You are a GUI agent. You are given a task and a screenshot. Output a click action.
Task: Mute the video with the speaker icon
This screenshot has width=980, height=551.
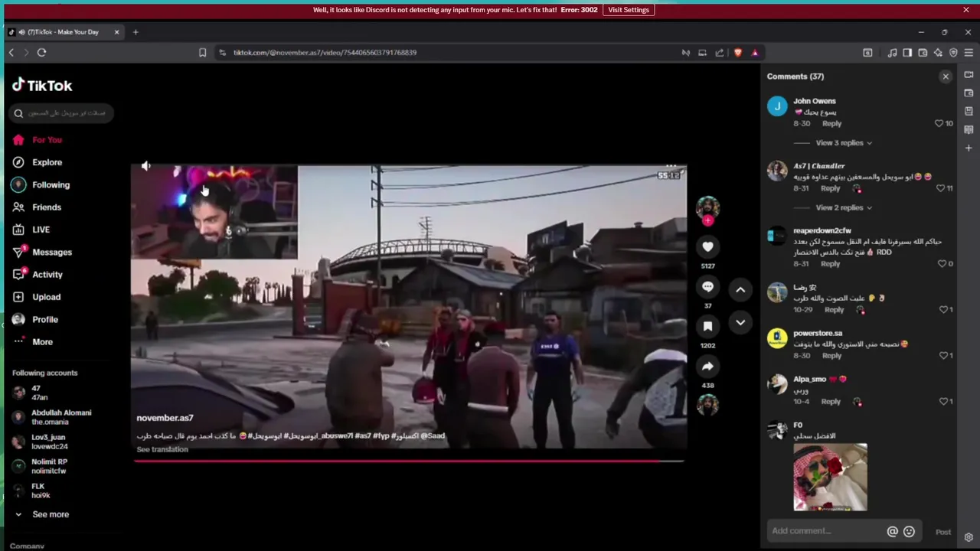click(145, 166)
